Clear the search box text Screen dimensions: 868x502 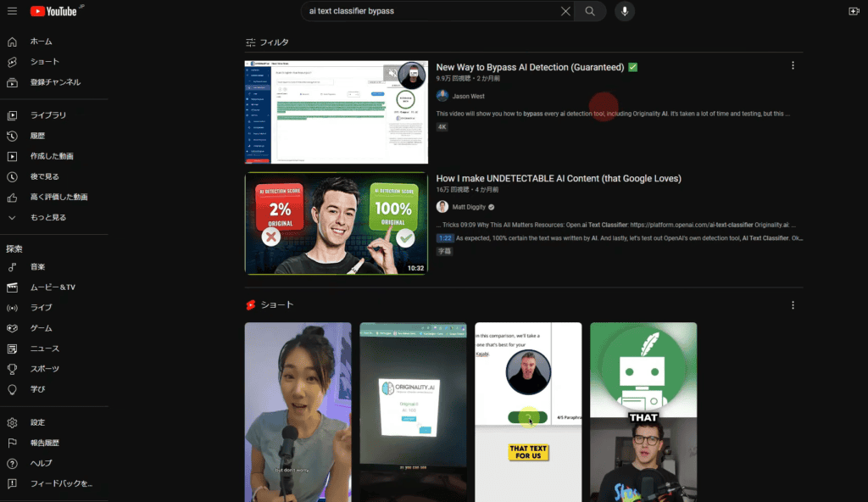(x=565, y=11)
